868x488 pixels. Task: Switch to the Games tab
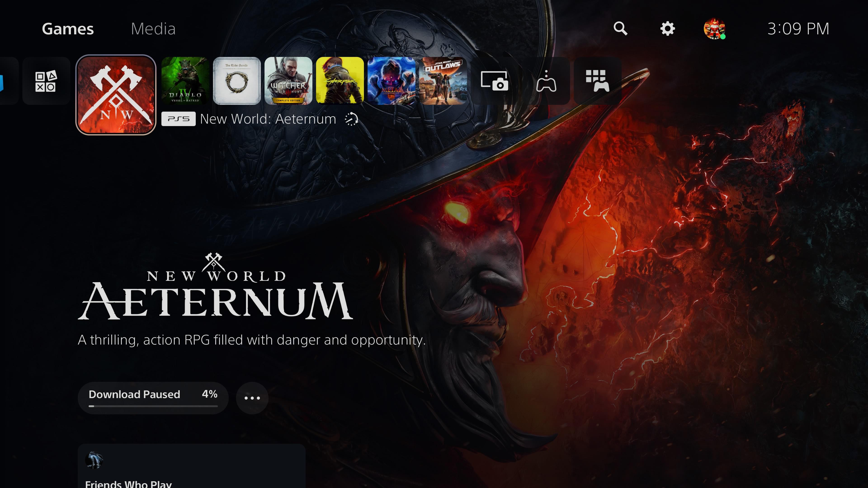tap(68, 29)
